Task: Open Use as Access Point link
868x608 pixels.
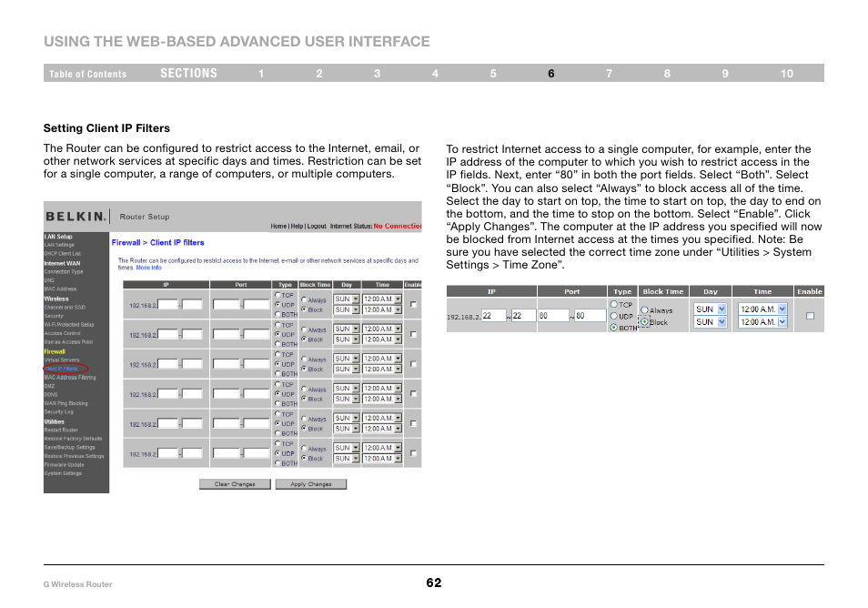Action: click(68, 341)
